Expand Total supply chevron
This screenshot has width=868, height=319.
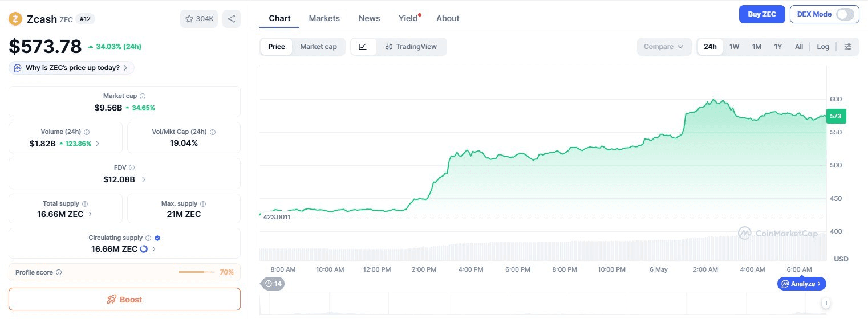[90, 215]
